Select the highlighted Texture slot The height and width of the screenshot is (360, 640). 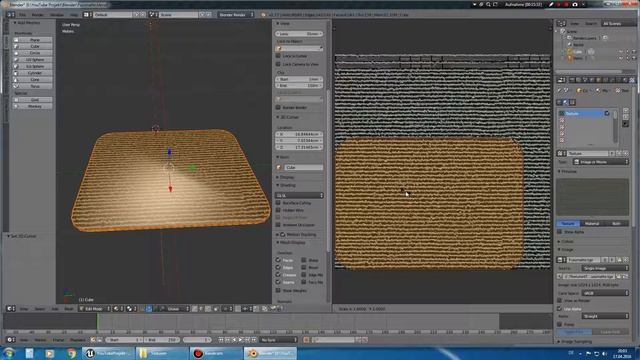coord(584,113)
